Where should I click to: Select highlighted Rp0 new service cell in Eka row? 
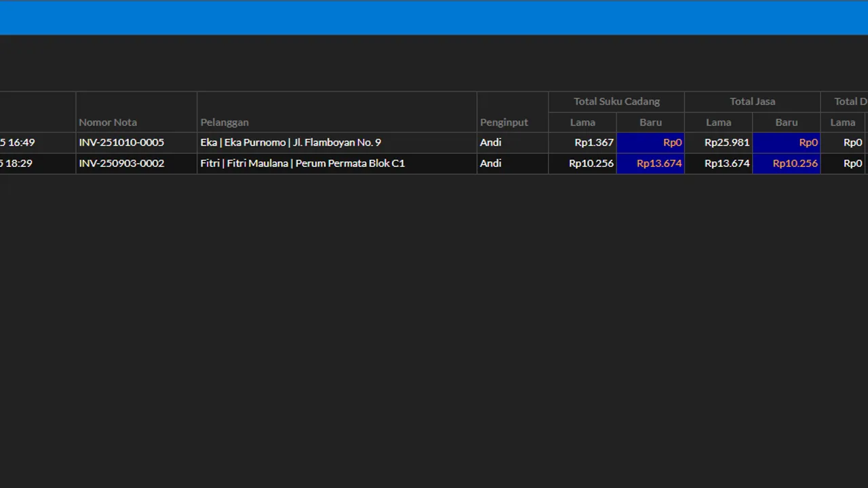[787, 143]
